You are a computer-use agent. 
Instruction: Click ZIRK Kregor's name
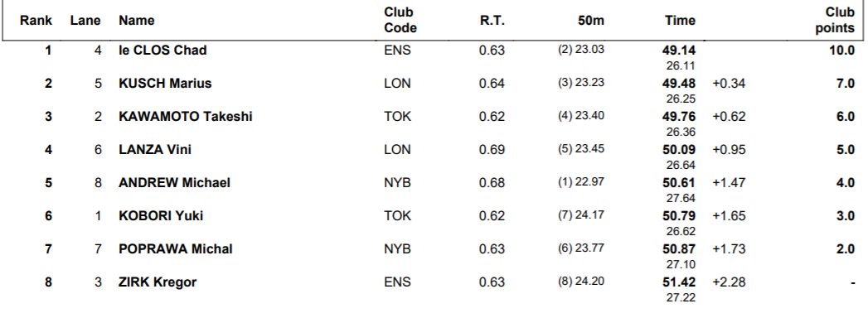click(x=158, y=282)
